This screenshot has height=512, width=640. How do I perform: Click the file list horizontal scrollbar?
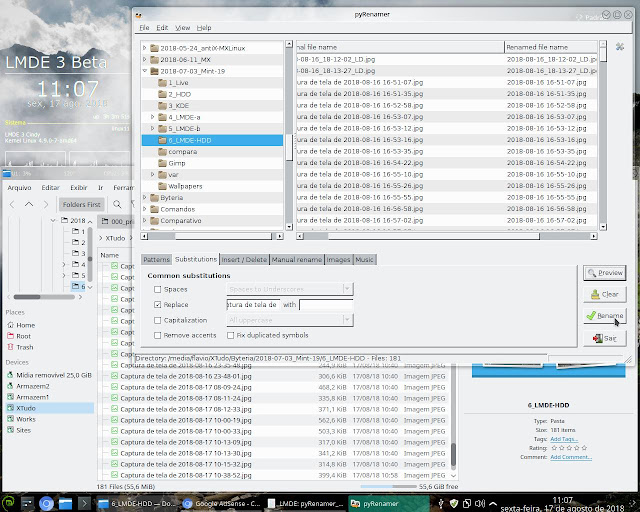click(447, 236)
